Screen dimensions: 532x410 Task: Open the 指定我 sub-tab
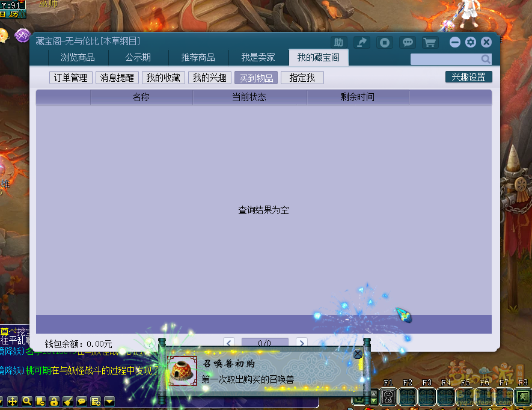click(x=302, y=78)
